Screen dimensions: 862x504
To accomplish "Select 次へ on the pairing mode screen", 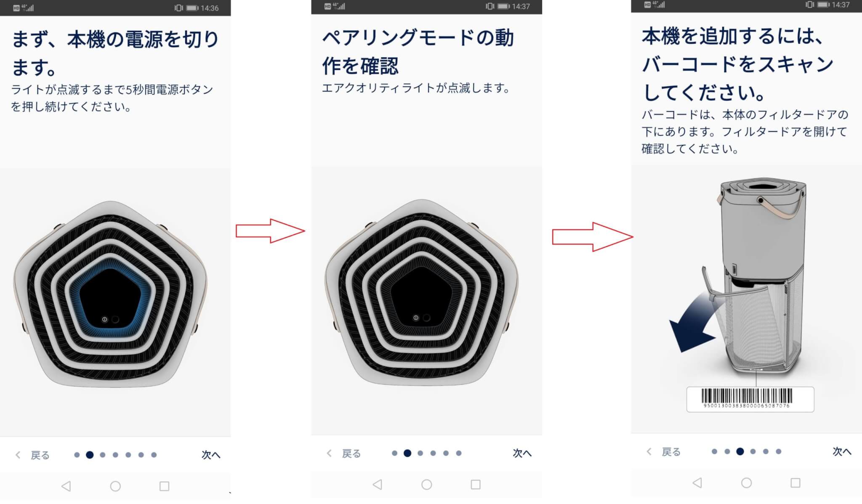I will point(522,453).
